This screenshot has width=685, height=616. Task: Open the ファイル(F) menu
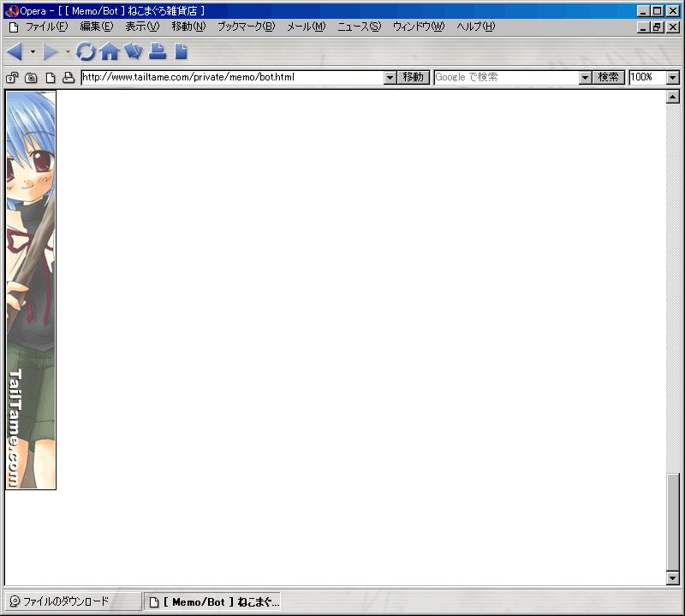tap(47, 27)
